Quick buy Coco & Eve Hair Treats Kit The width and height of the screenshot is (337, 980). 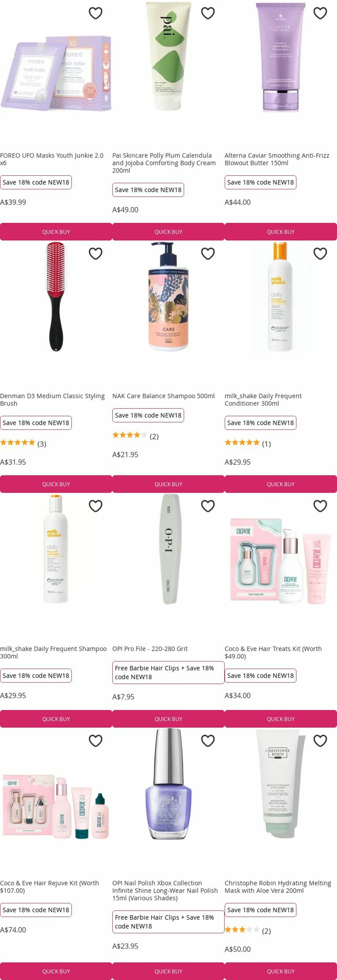pyautogui.click(x=281, y=719)
